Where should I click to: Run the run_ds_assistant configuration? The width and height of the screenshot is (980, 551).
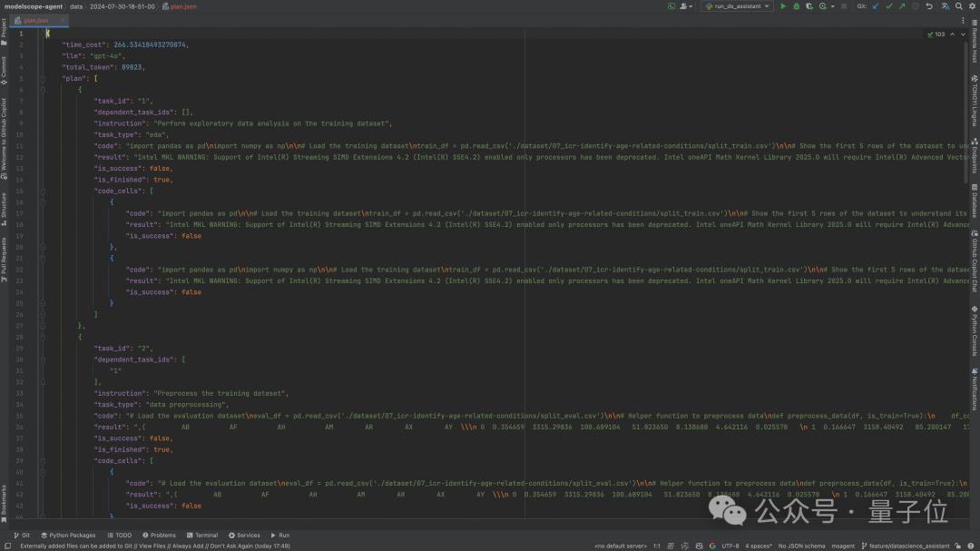click(784, 6)
